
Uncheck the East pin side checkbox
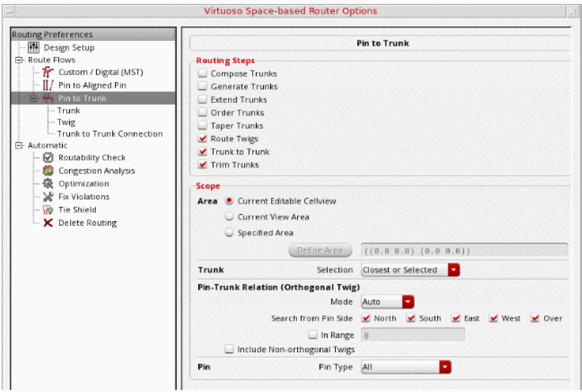456,318
